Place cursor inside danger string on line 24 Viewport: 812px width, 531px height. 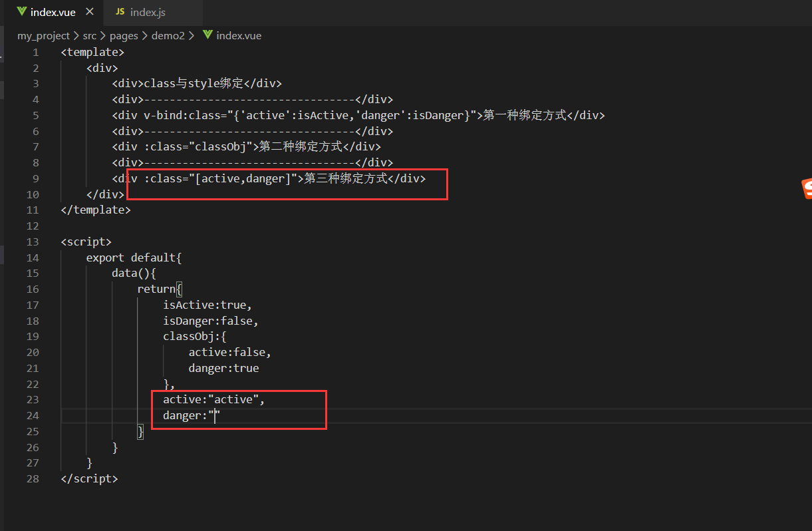pyautogui.click(x=215, y=415)
